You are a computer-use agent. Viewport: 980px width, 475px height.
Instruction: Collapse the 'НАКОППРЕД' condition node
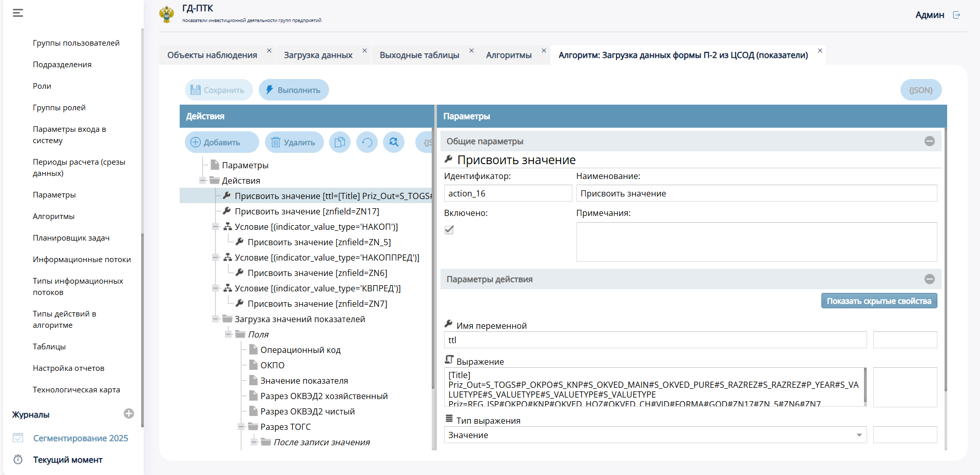click(x=216, y=257)
